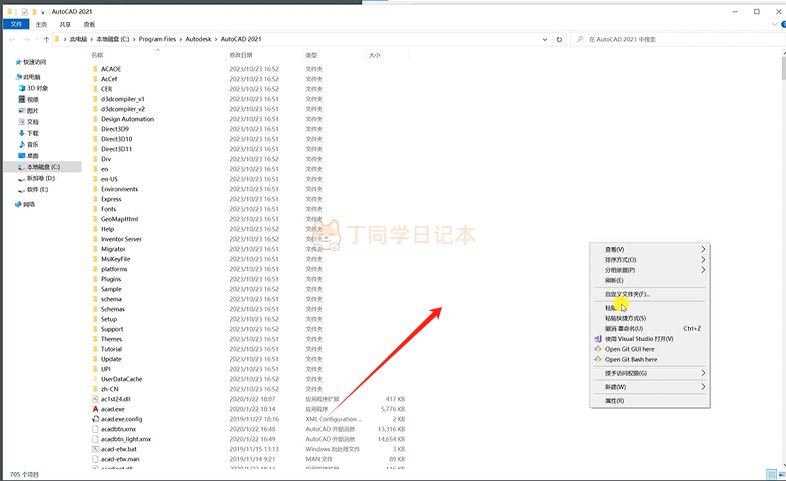Click the Music (音乐) sidebar icon
Screen dimensions: 786x481
point(21,144)
